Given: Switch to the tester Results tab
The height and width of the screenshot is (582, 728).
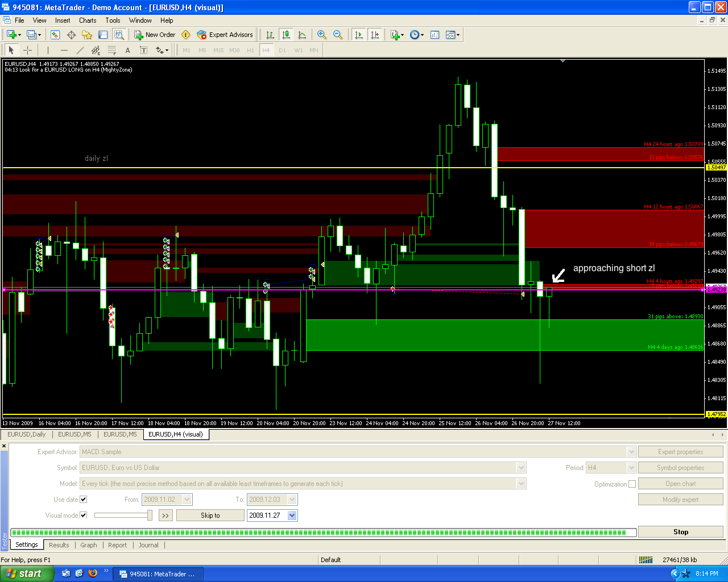Looking at the screenshot, I should click(59, 545).
